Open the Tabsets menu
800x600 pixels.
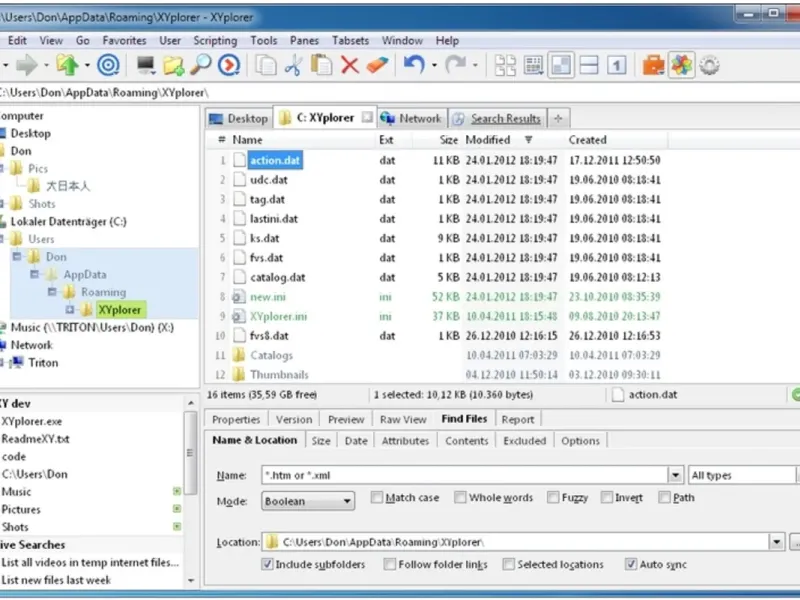click(x=350, y=40)
